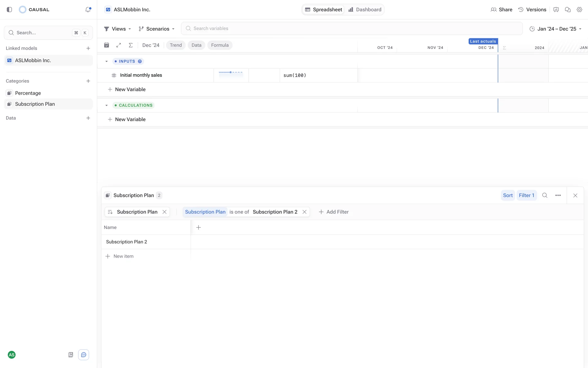Open the settings gear icon
Viewport: 588px width, 368px height.
click(579, 10)
